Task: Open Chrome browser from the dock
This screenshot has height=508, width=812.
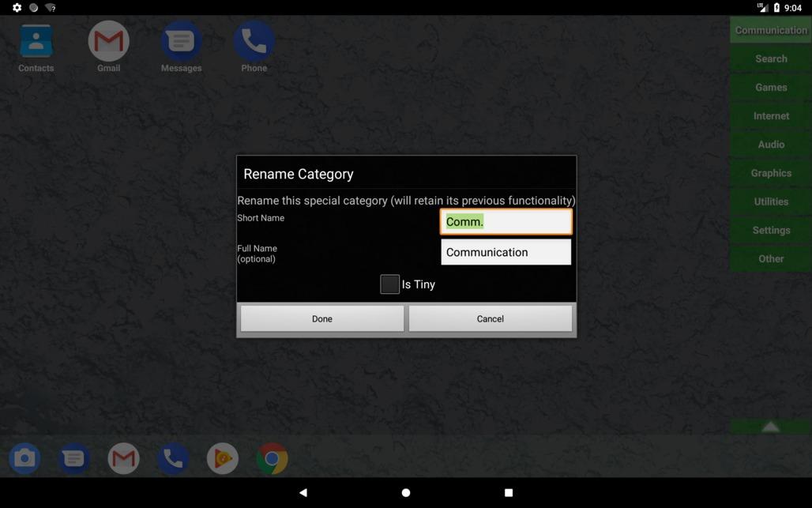Action: tap(272, 458)
